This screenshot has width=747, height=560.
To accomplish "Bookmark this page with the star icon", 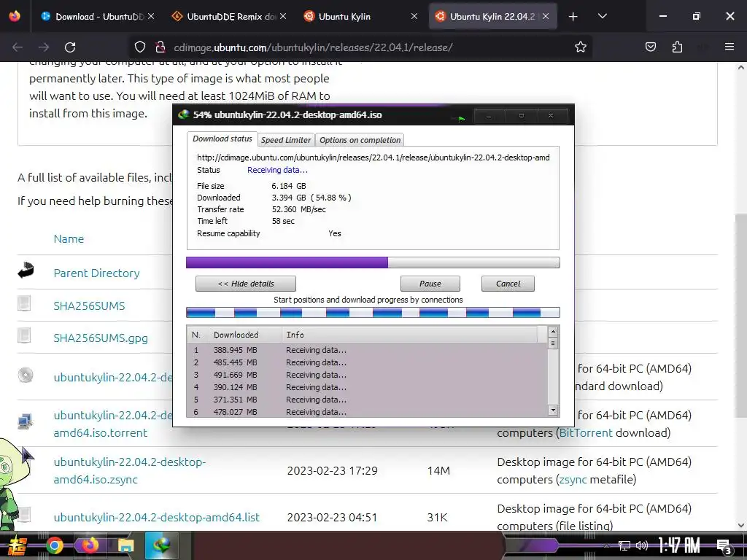I will tap(580, 47).
